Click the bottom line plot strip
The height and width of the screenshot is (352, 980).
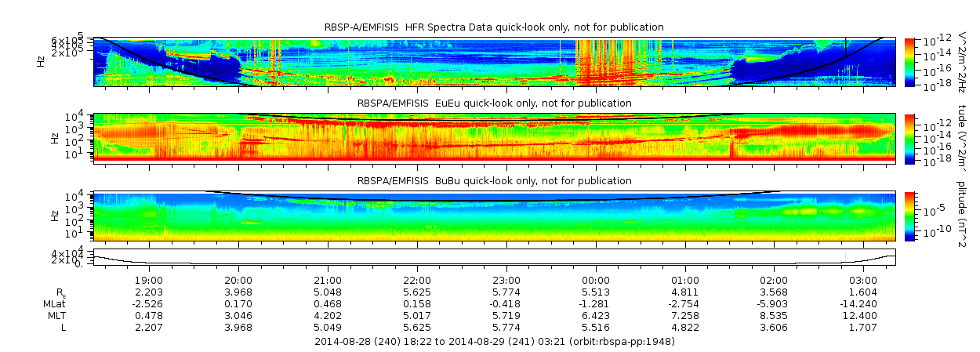pos(494,258)
